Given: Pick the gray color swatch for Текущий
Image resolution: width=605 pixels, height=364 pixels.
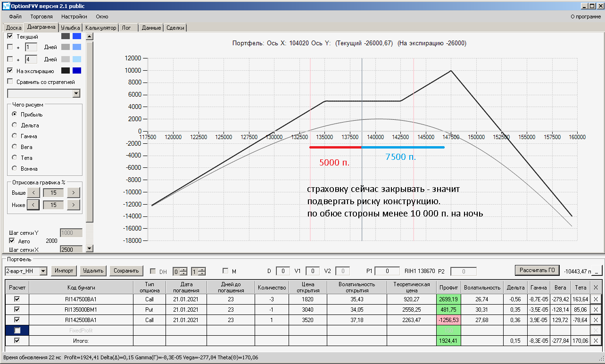Looking at the screenshot, I should pos(66,36).
